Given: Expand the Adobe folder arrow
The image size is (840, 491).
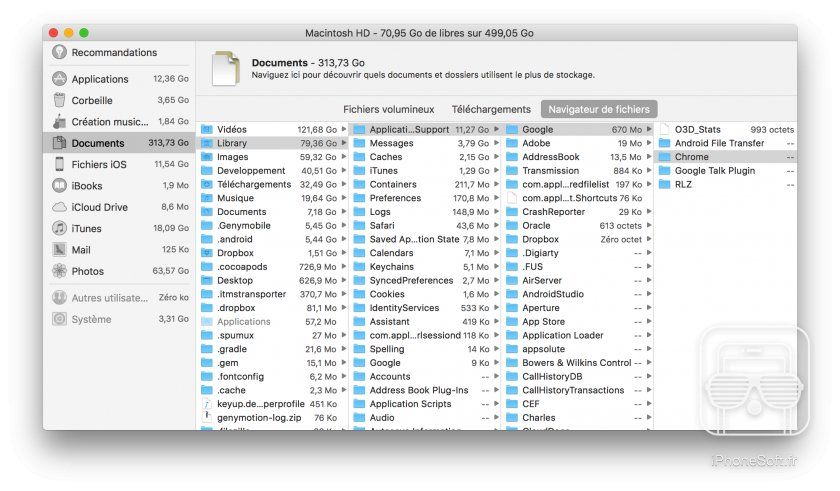Looking at the screenshot, I should pos(649,143).
